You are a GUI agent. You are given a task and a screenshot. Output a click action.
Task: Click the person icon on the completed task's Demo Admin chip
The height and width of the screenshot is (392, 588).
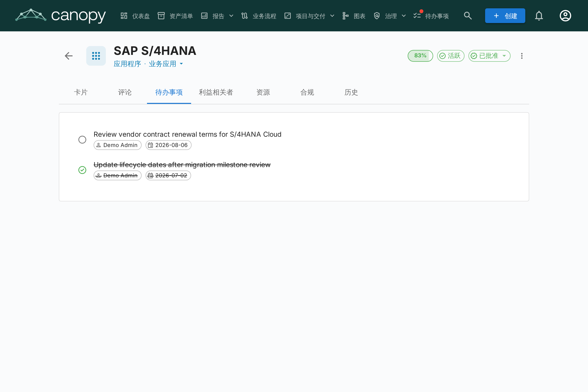coord(98,175)
